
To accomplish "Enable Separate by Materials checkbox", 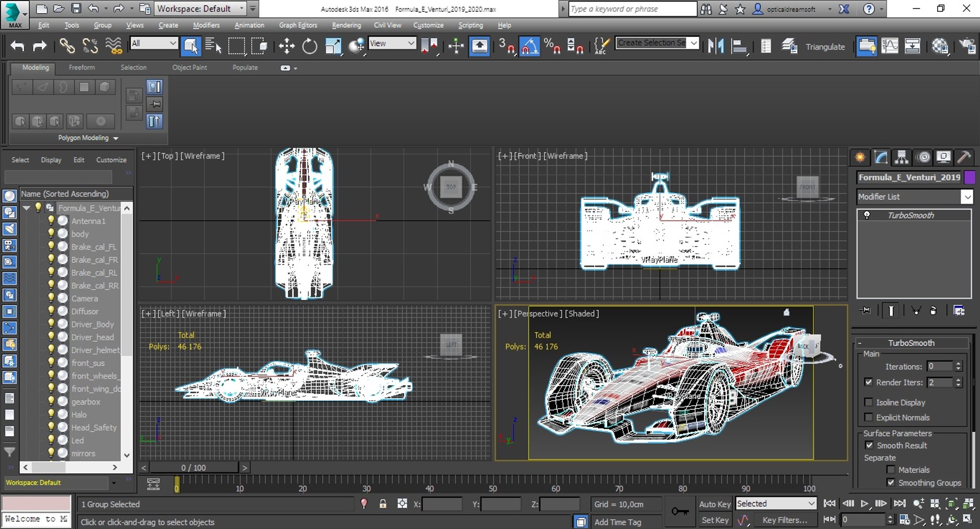I will coord(891,469).
